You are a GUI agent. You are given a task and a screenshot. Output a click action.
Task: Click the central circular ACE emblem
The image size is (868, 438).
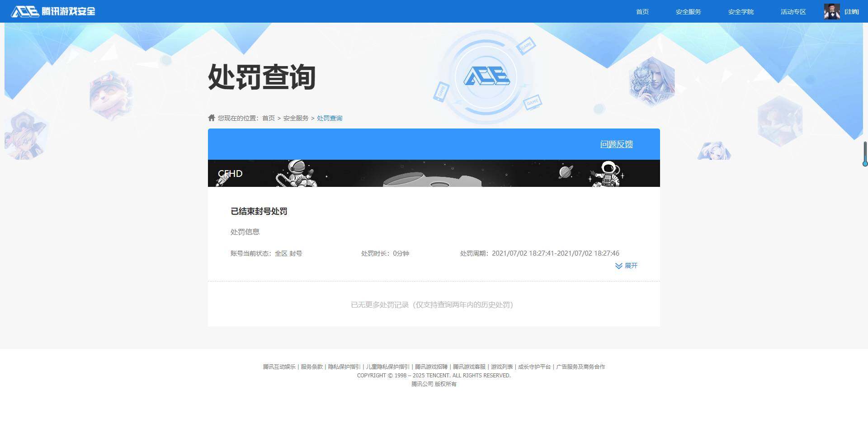(x=486, y=76)
